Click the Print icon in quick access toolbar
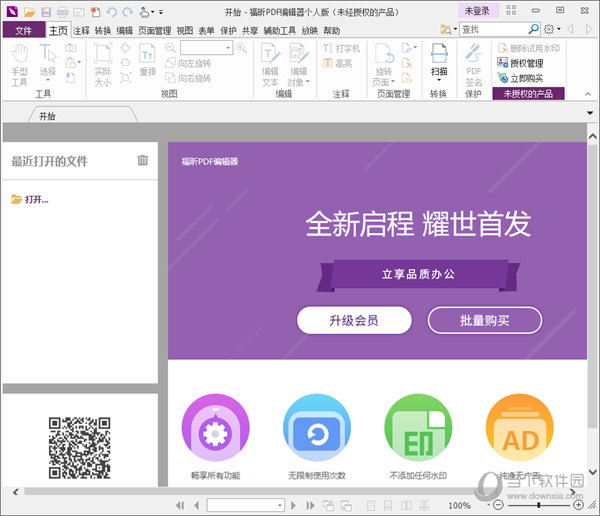The image size is (600, 516). [x=62, y=12]
